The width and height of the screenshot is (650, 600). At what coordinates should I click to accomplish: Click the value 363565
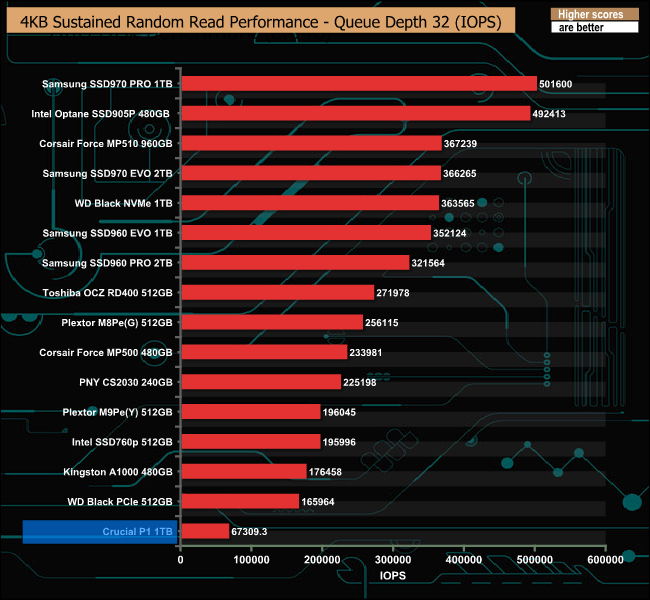(458, 204)
